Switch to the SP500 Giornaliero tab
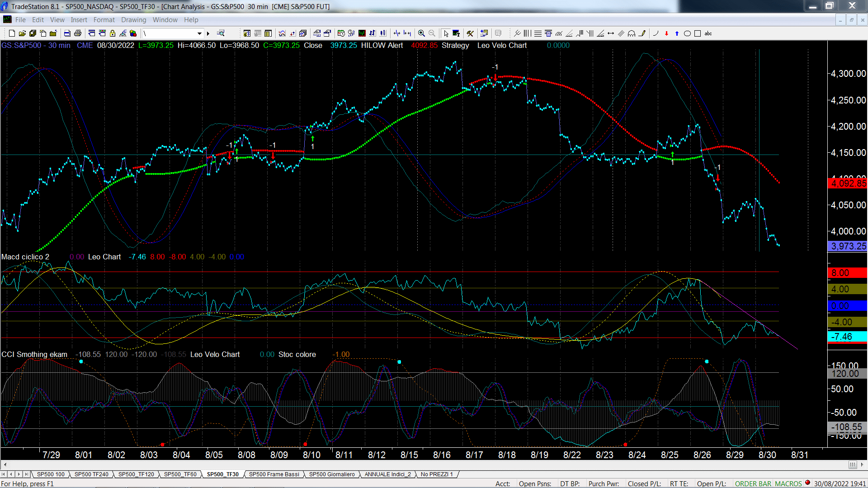This screenshot has height=488, width=868. point(332,474)
